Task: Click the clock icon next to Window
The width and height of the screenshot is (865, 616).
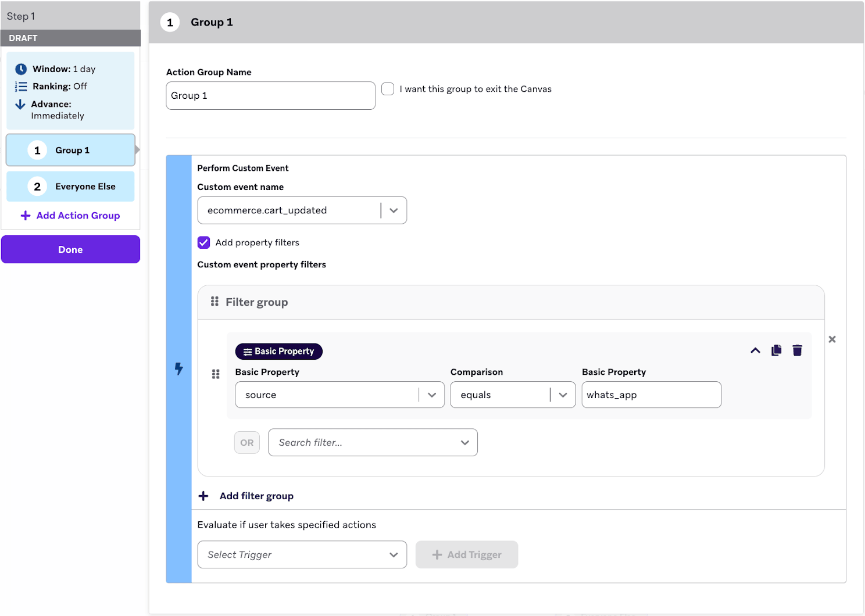Action: [20, 68]
